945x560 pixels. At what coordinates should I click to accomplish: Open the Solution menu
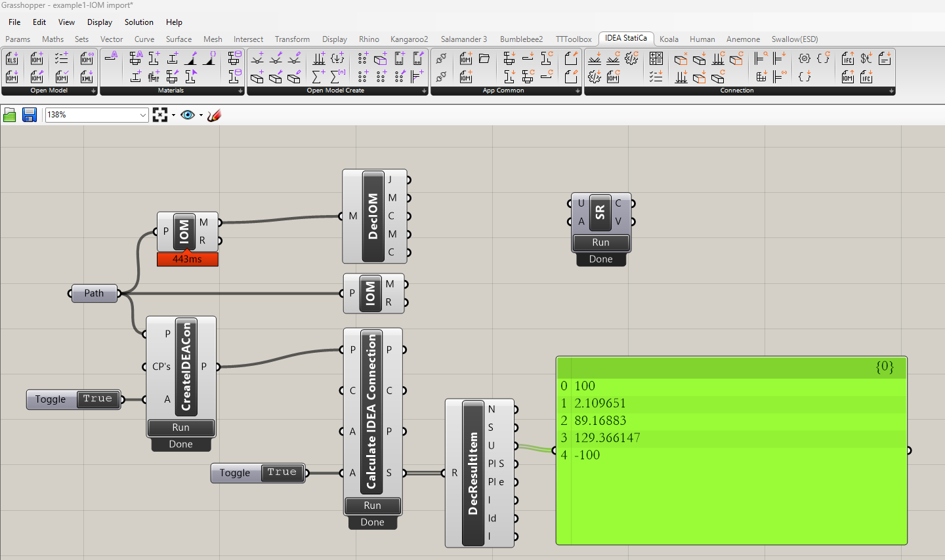tap(138, 22)
